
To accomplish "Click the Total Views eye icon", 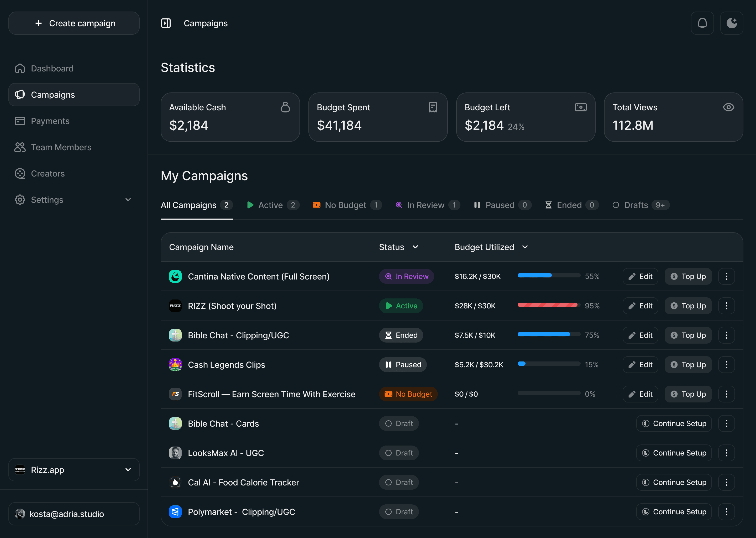I will (x=728, y=107).
